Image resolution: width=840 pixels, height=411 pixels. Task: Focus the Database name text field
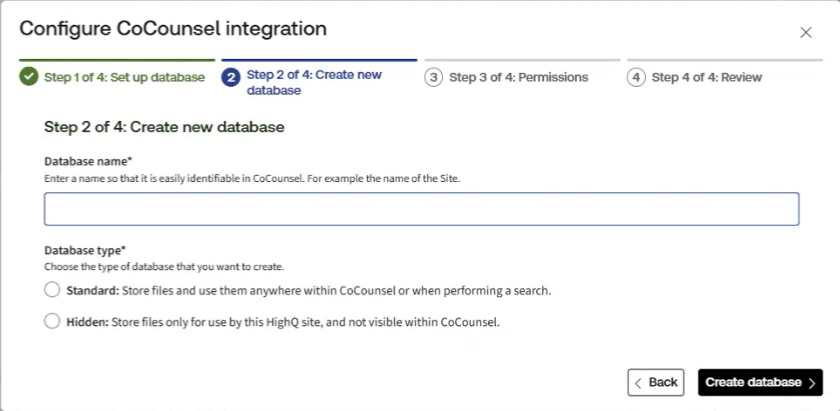coord(421,209)
